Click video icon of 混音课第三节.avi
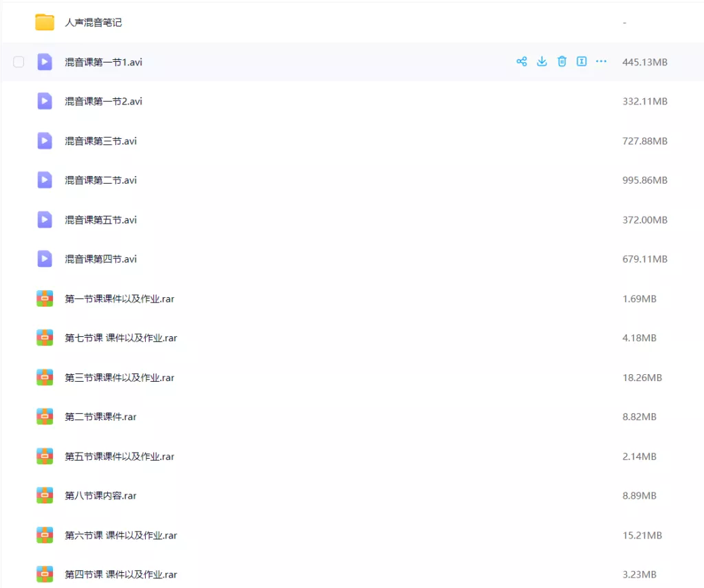The image size is (704, 588). pyautogui.click(x=45, y=141)
